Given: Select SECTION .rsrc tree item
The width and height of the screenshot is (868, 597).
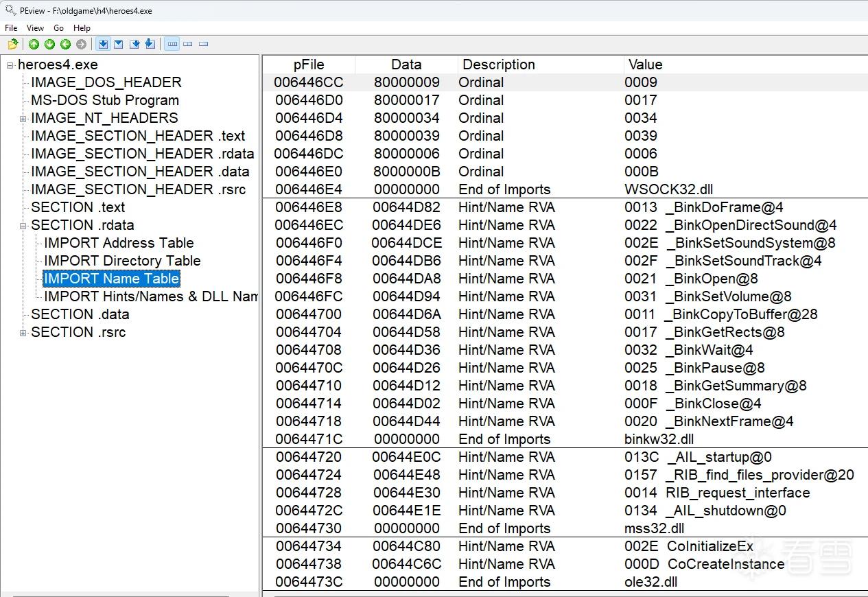Looking at the screenshot, I should coord(78,332).
